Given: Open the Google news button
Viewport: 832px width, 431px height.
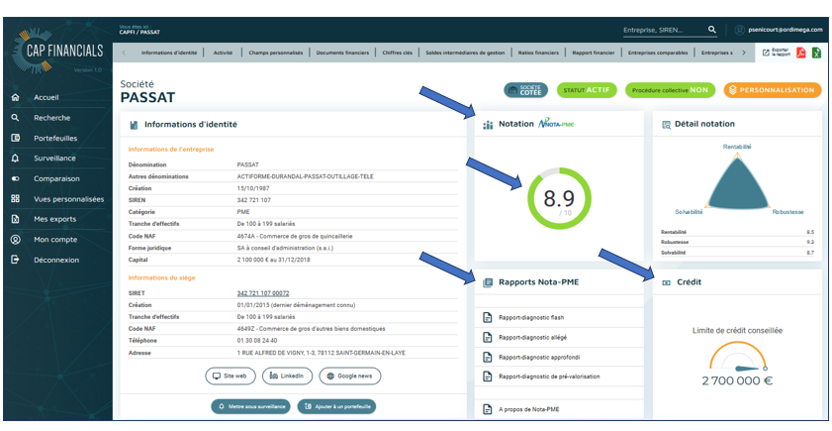Looking at the screenshot, I should (350, 376).
